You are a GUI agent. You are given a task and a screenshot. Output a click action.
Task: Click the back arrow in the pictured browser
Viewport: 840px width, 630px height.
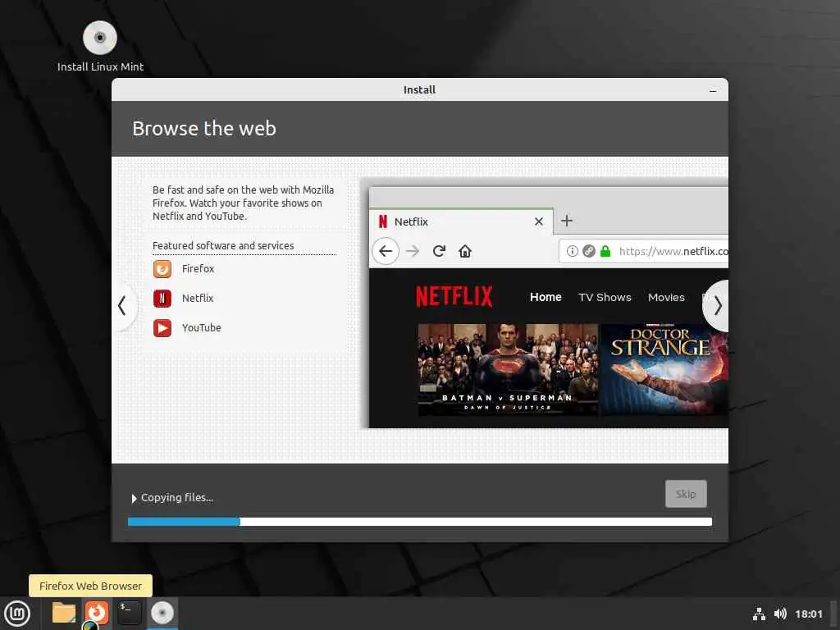[386, 251]
